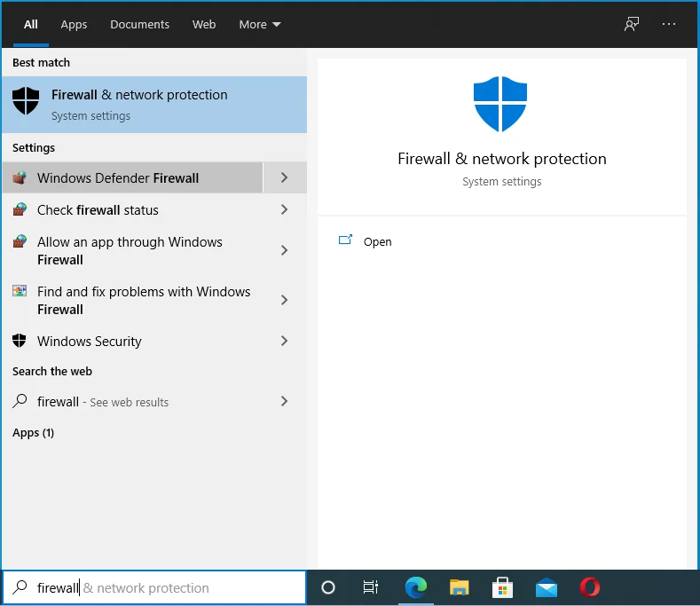Expand the Apps (1) section header
700x606 pixels.
(33, 433)
